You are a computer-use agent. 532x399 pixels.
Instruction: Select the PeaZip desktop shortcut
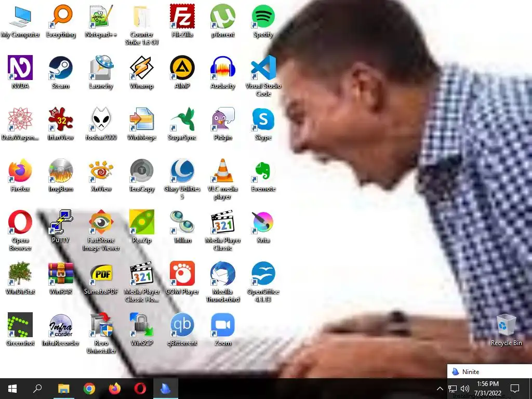pyautogui.click(x=141, y=227)
